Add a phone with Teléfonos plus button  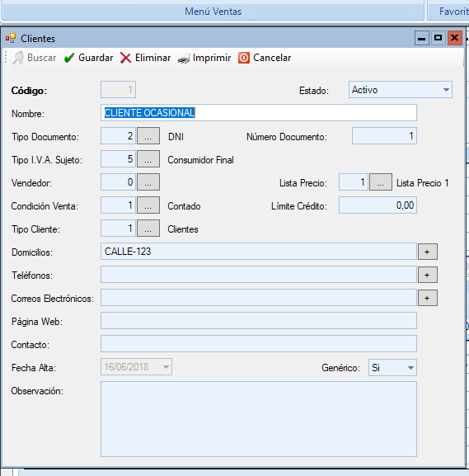(428, 275)
